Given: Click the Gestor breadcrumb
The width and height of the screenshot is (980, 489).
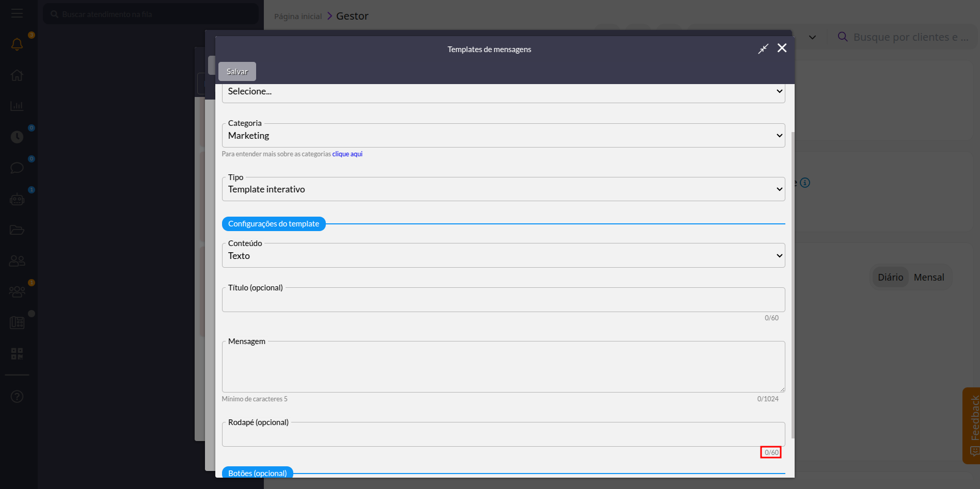Looking at the screenshot, I should pos(352,16).
